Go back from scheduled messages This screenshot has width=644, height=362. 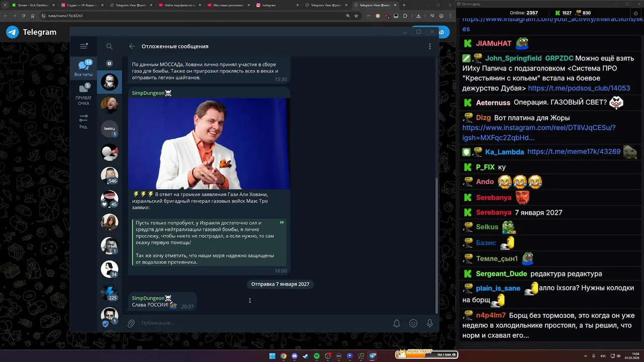tap(132, 46)
